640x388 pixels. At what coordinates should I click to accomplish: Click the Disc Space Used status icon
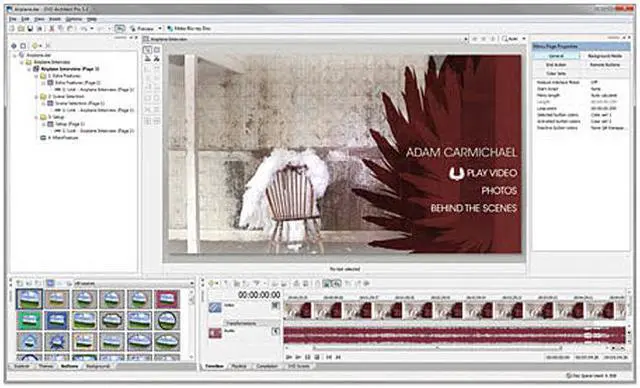(569, 375)
